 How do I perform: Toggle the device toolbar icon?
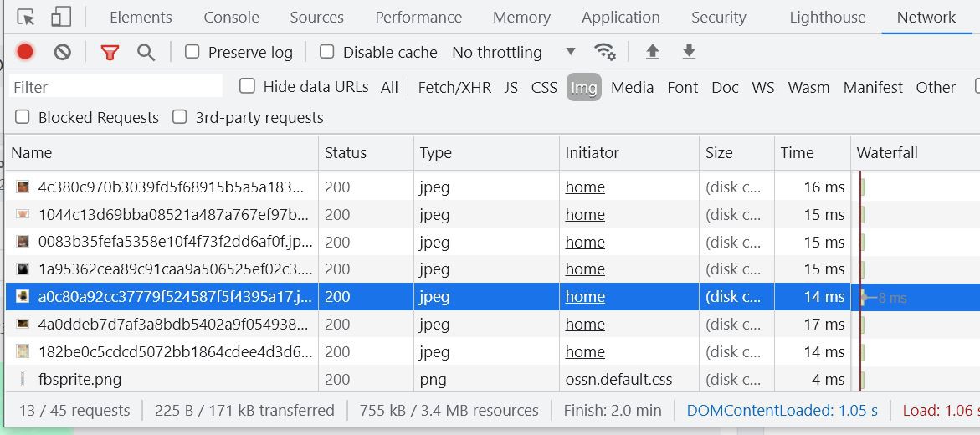click(61, 18)
